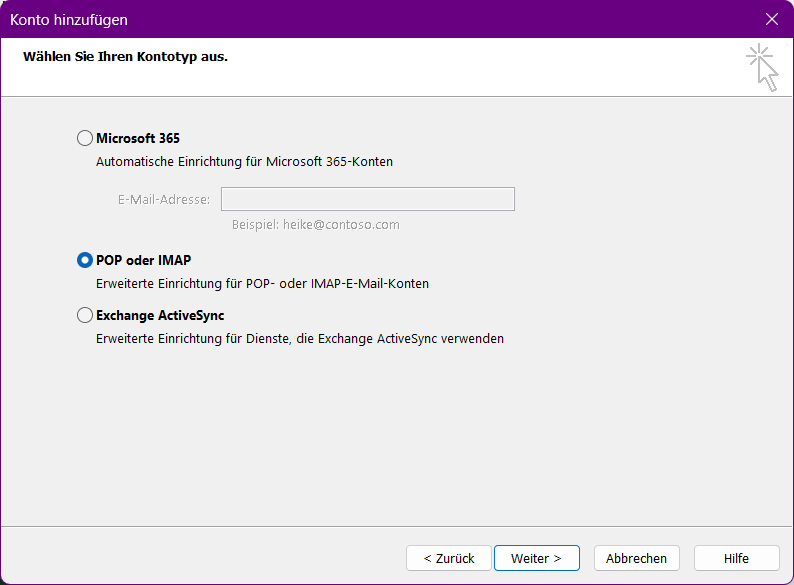Click the Exchange ActiveSync verwenden description line

point(300,339)
